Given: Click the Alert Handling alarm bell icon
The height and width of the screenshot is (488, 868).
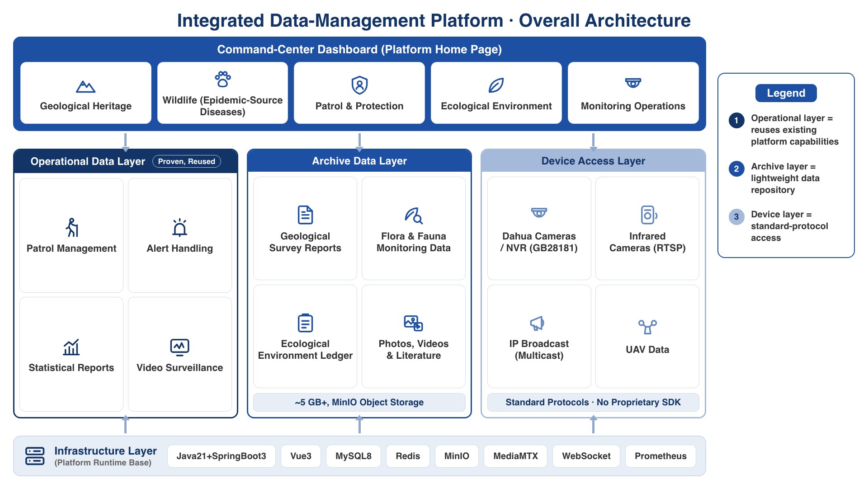Looking at the screenshot, I should point(179,227).
